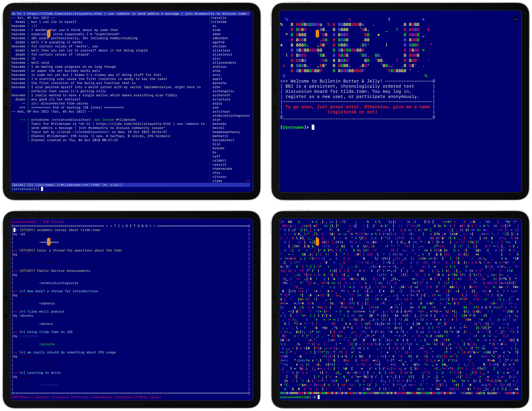532x411 pixels.
Task: Select the [C]ompose footer command
Action: coord(60,397)
